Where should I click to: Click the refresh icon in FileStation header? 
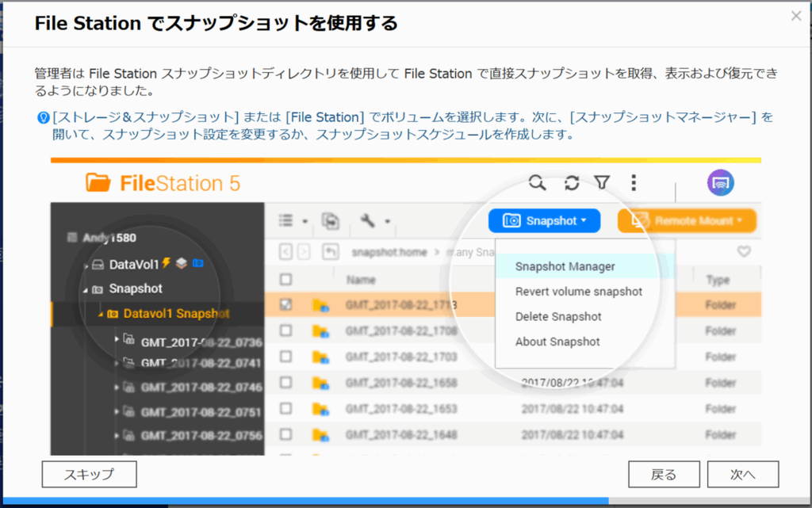coord(571,184)
